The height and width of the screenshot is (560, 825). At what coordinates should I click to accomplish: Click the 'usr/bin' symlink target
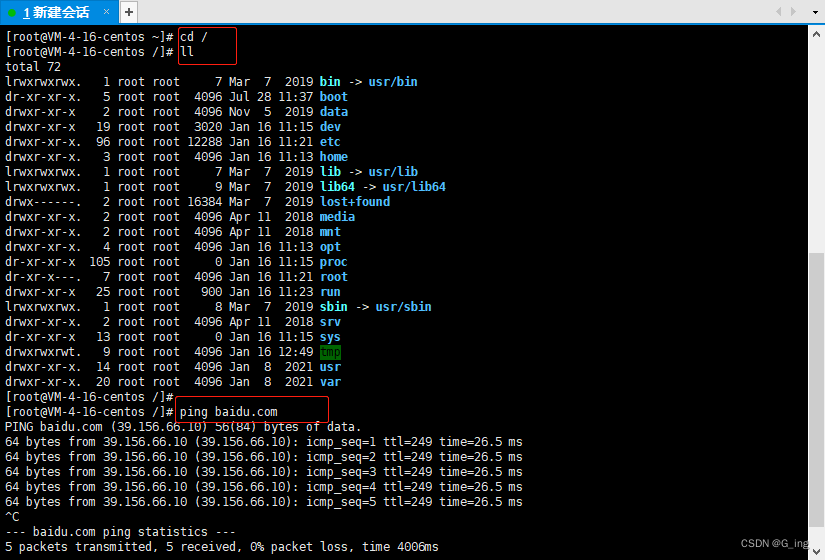point(393,82)
